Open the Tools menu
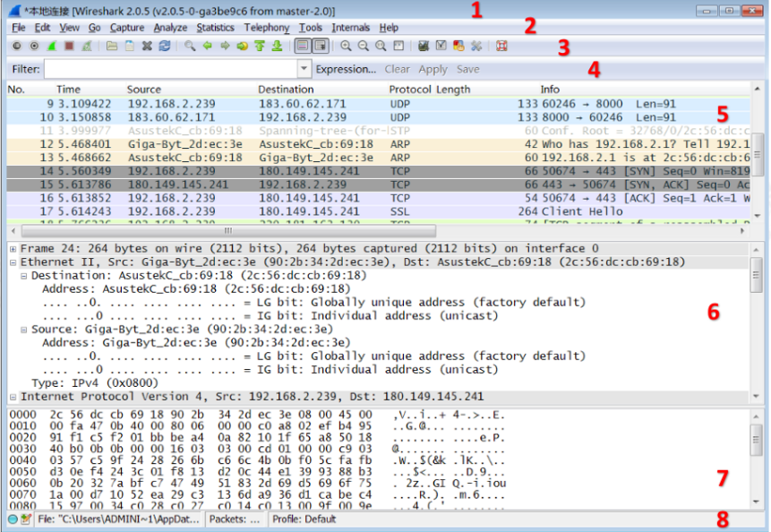Image resolution: width=771 pixels, height=532 pixels. coord(310,28)
